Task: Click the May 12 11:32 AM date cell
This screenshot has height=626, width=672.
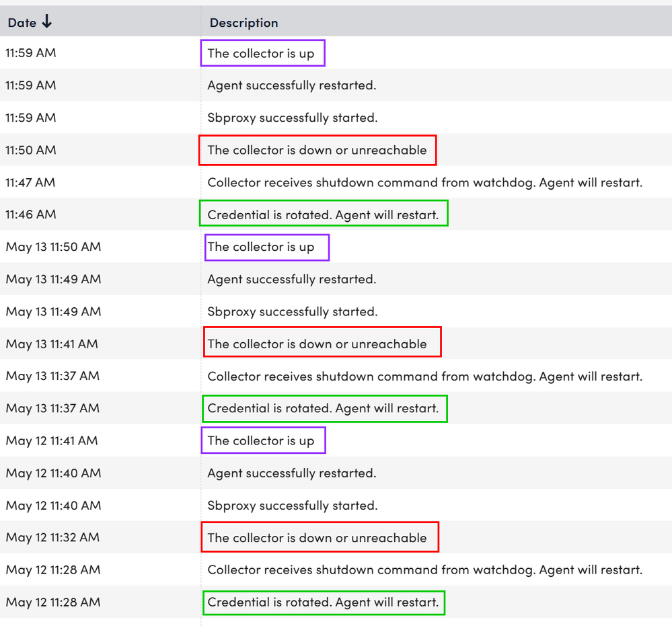Action: coord(52,537)
